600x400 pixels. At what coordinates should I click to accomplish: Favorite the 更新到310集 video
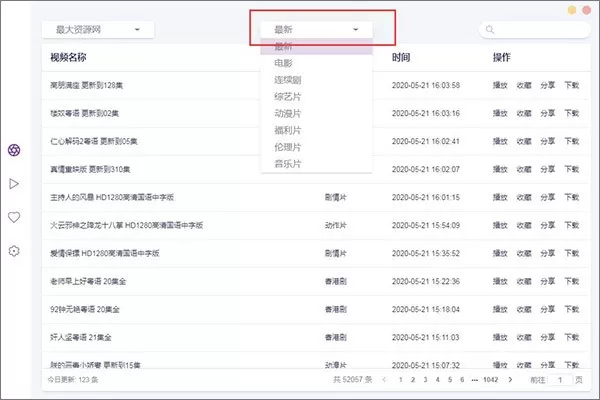click(524, 169)
